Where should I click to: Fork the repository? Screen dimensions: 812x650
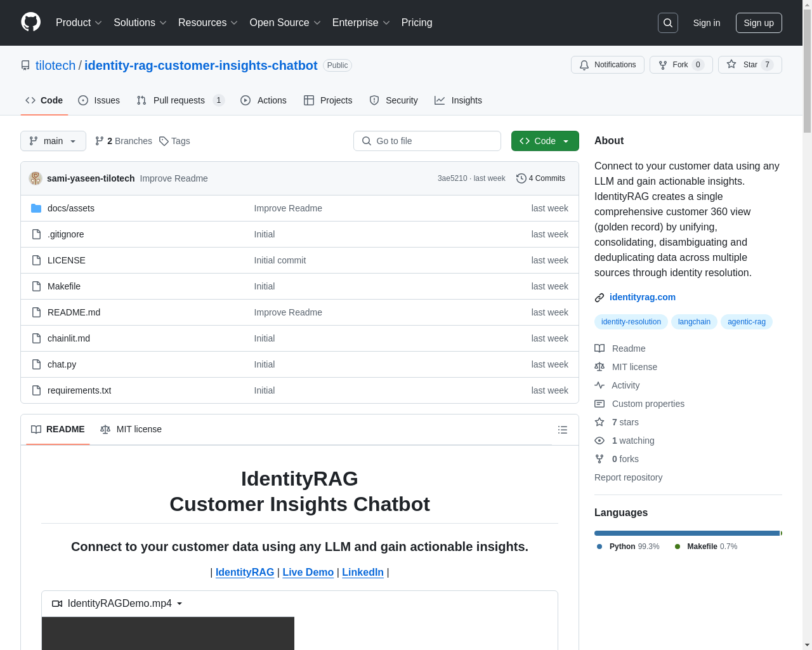[681, 65]
